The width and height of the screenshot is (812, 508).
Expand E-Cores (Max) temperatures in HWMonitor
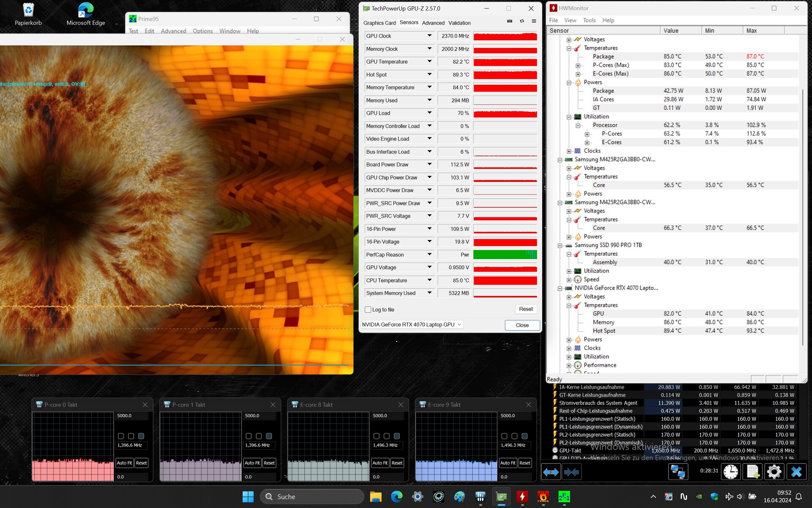[578, 74]
